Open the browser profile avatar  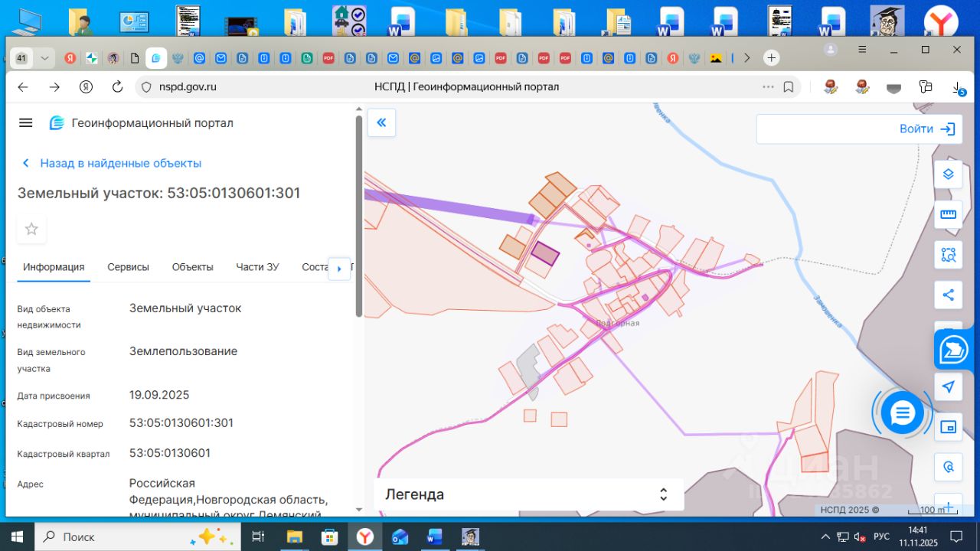click(831, 50)
